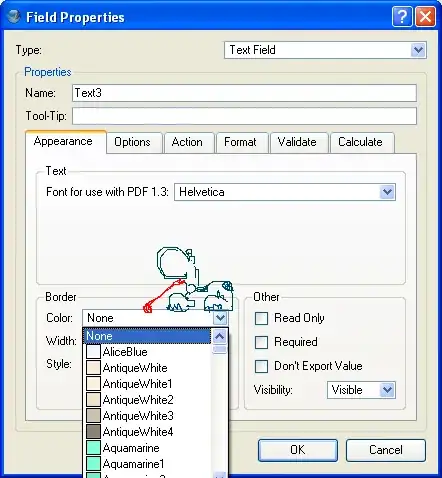Choose the AntiqueWhite2 color swatch
Screen dimensions: 442x478
tap(93, 400)
